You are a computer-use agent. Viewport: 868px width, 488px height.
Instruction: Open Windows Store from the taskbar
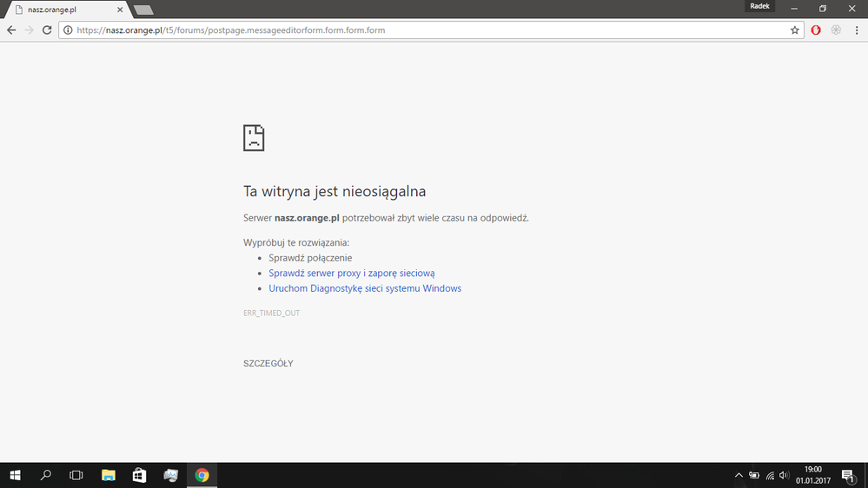coord(139,475)
